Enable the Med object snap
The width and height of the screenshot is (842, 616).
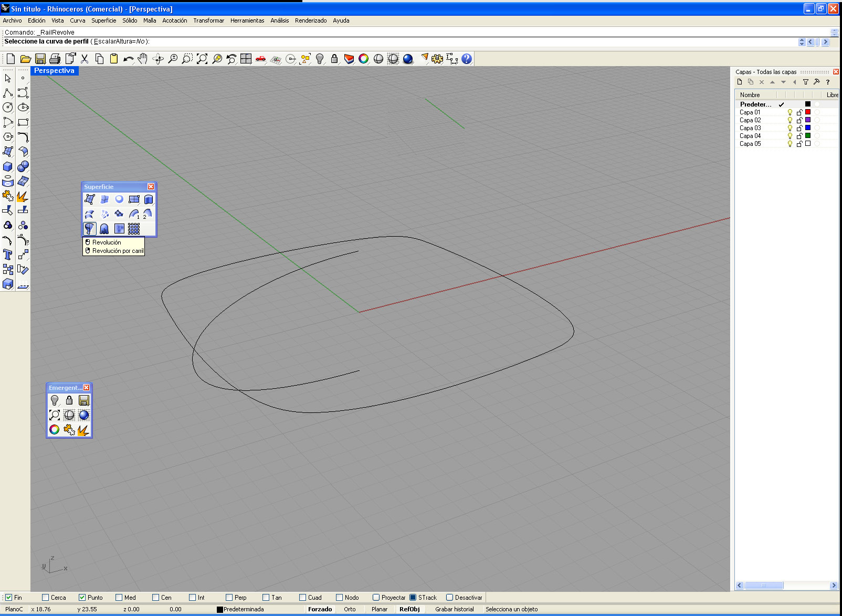(119, 598)
